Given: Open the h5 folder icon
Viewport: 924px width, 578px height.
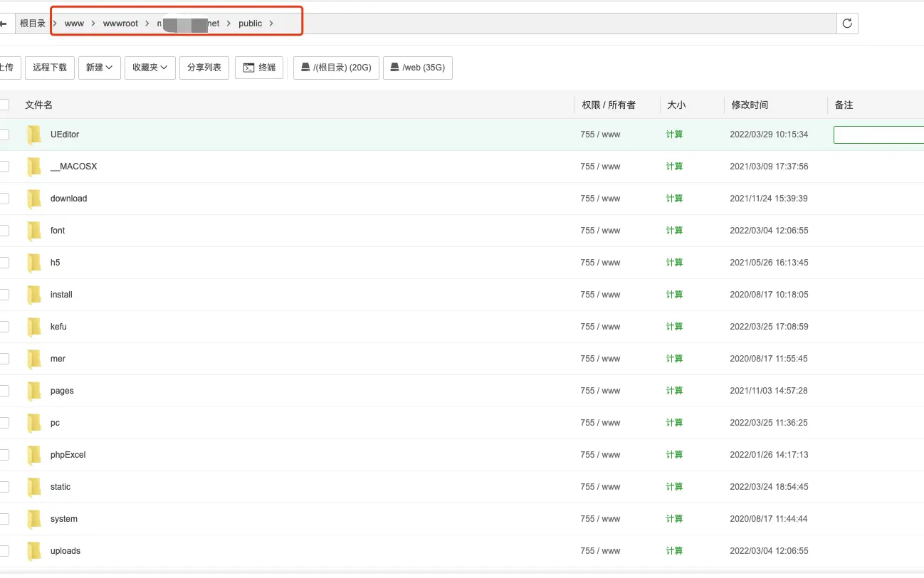Looking at the screenshot, I should [x=34, y=263].
